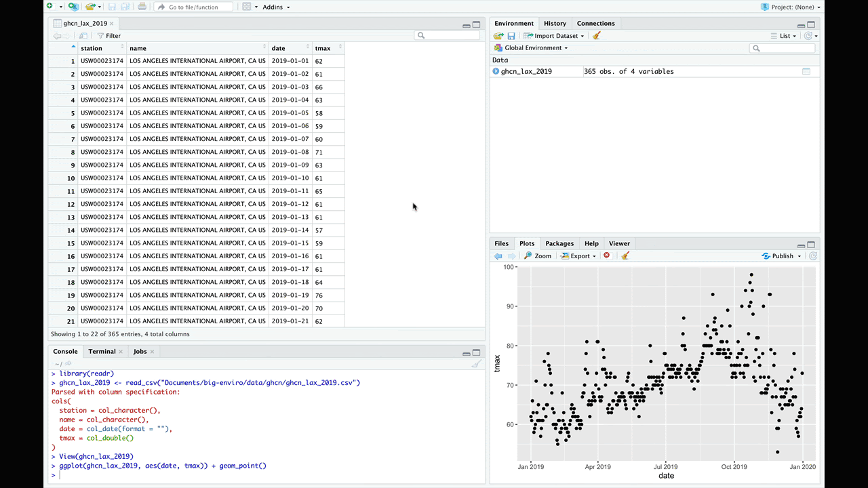Switch to the Files tab
Image resolution: width=868 pixels, height=488 pixels.
click(x=501, y=243)
